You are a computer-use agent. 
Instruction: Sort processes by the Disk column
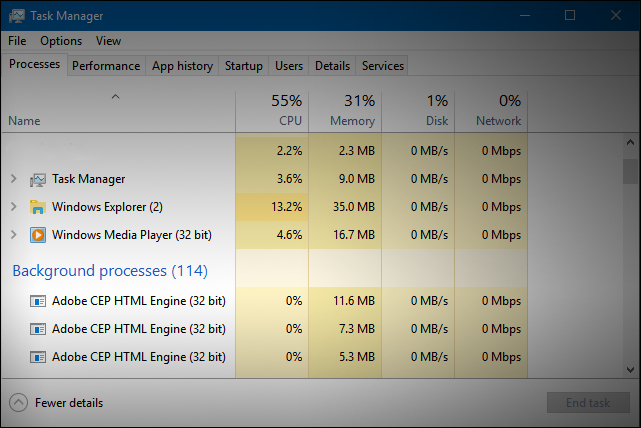click(x=418, y=111)
